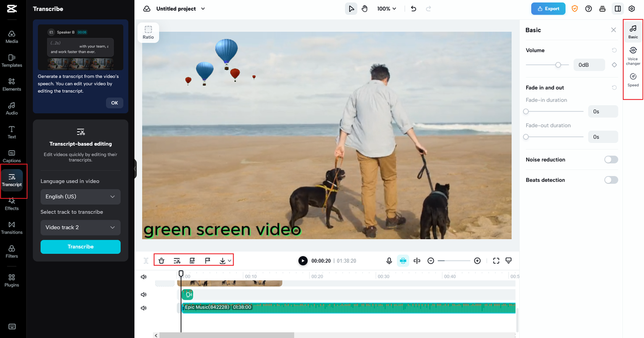This screenshot has width=644, height=338.
Task: Open the Elements panel
Action: point(12,84)
